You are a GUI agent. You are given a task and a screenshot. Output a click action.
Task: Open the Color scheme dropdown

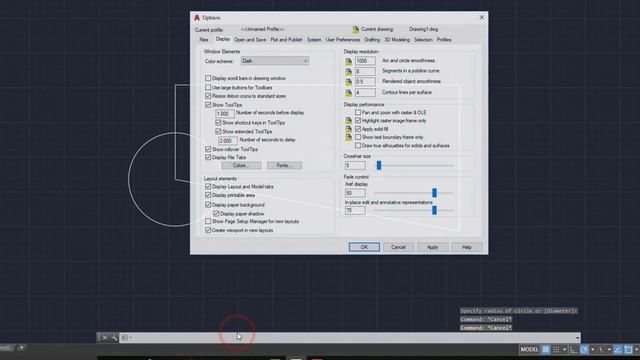pos(274,61)
